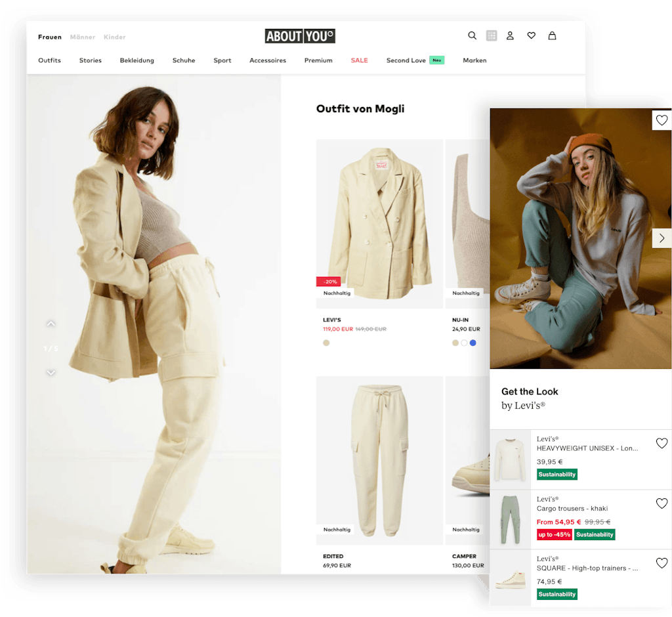The image size is (672, 617).
Task: Select blue swatch under NU-IN top
Action: click(472, 343)
